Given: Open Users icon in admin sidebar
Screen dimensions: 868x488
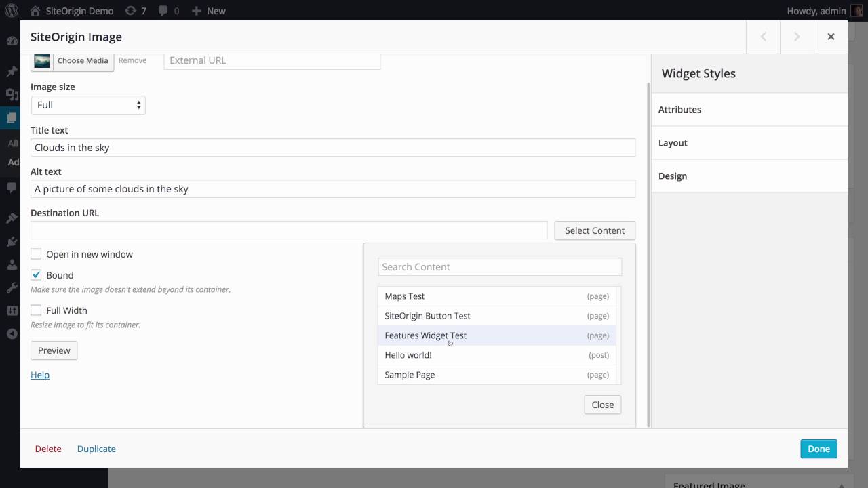Looking at the screenshot, I should point(12,264).
